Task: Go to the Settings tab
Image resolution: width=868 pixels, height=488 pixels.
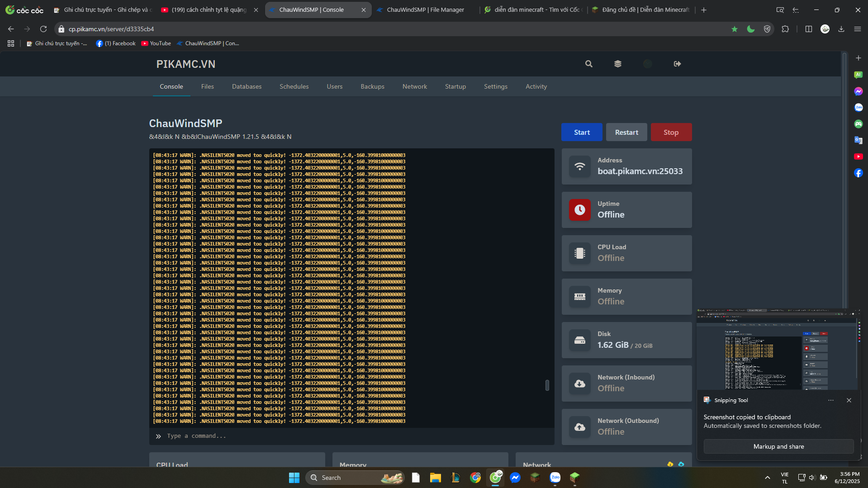Action: coord(496,86)
